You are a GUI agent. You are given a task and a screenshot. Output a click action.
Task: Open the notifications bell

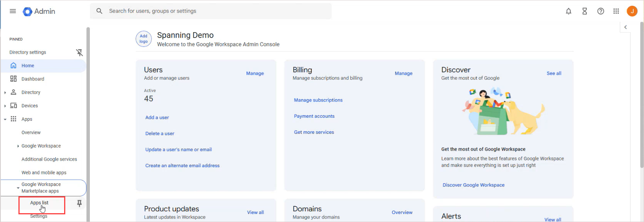[568, 11]
